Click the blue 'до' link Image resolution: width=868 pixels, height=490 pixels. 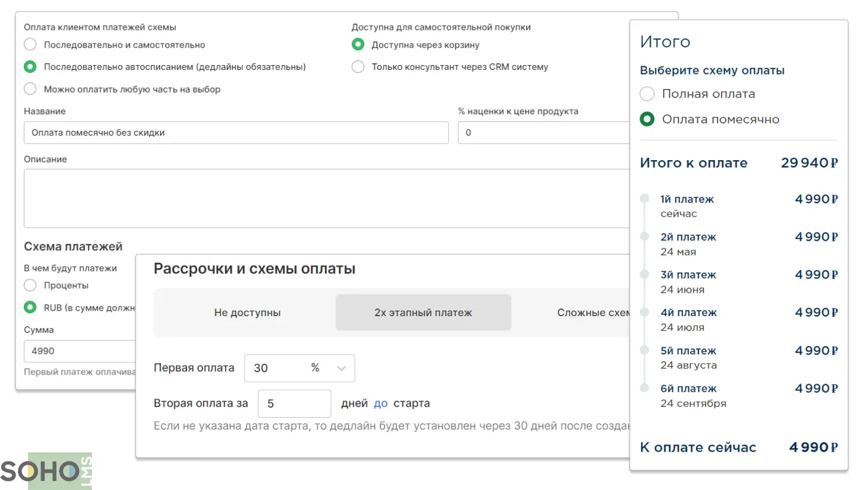point(381,403)
